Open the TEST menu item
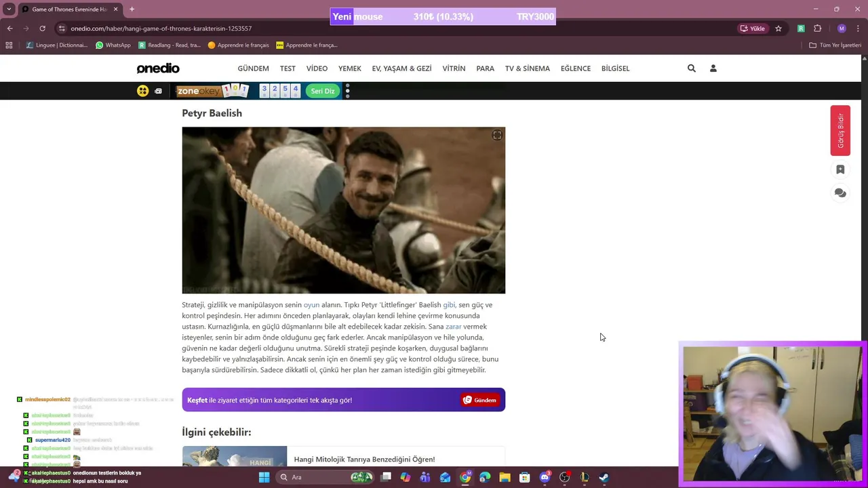The image size is (868, 488). tap(288, 68)
